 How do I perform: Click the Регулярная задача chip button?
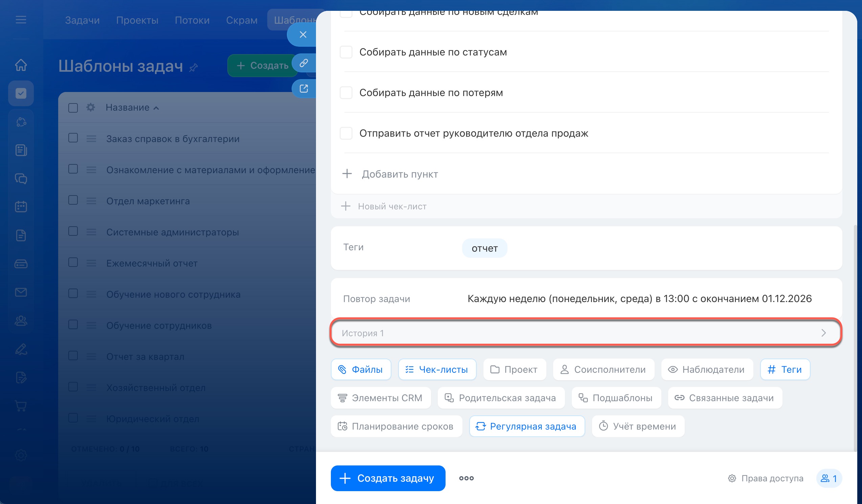point(527,427)
